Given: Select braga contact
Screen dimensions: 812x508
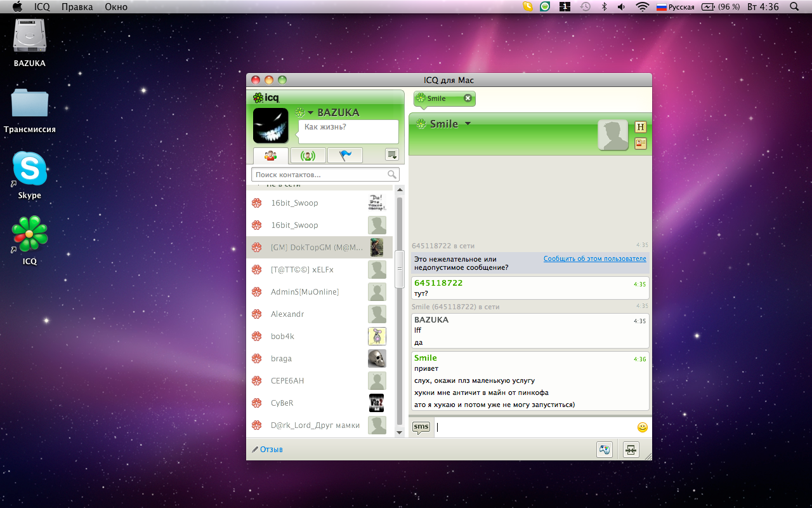Looking at the screenshot, I should pyautogui.click(x=320, y=358).
